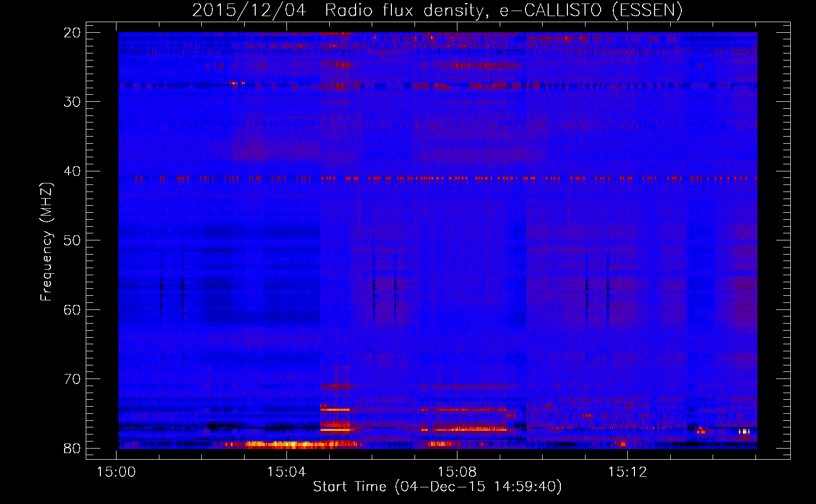This screenshot has width=816, height=504.
Task: Click the '50' frequency tick label
Action: 73,240
